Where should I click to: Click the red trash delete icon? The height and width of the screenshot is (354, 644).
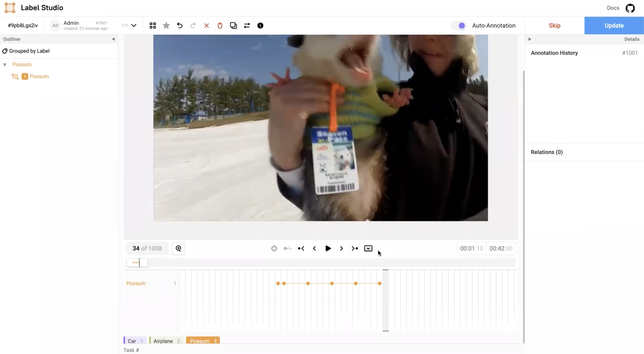tap(220, 25)
